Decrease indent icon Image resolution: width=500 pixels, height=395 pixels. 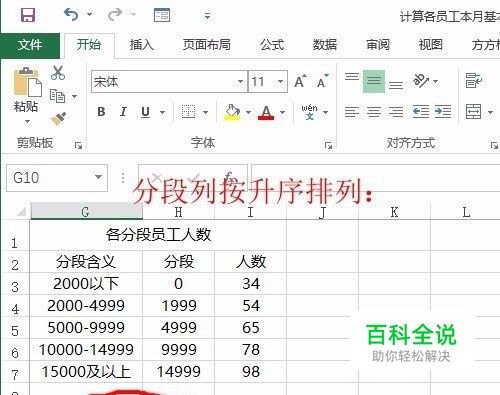[x=421, y=112]
